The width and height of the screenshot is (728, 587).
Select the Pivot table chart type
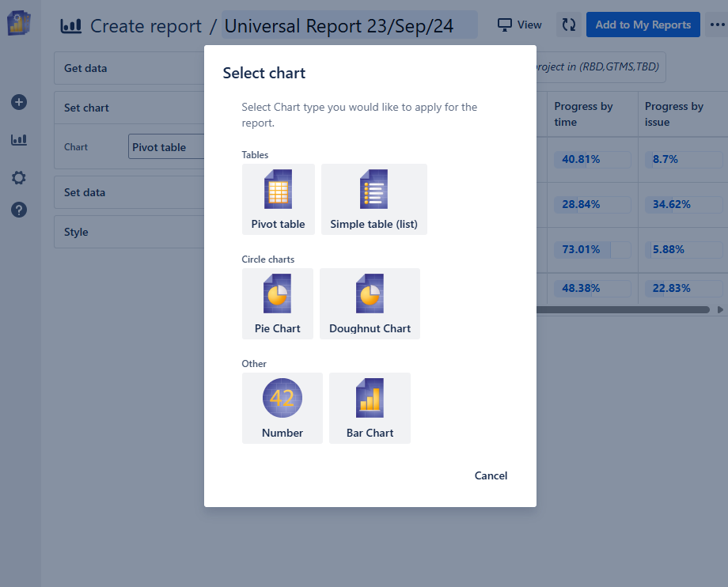[278, 199]
